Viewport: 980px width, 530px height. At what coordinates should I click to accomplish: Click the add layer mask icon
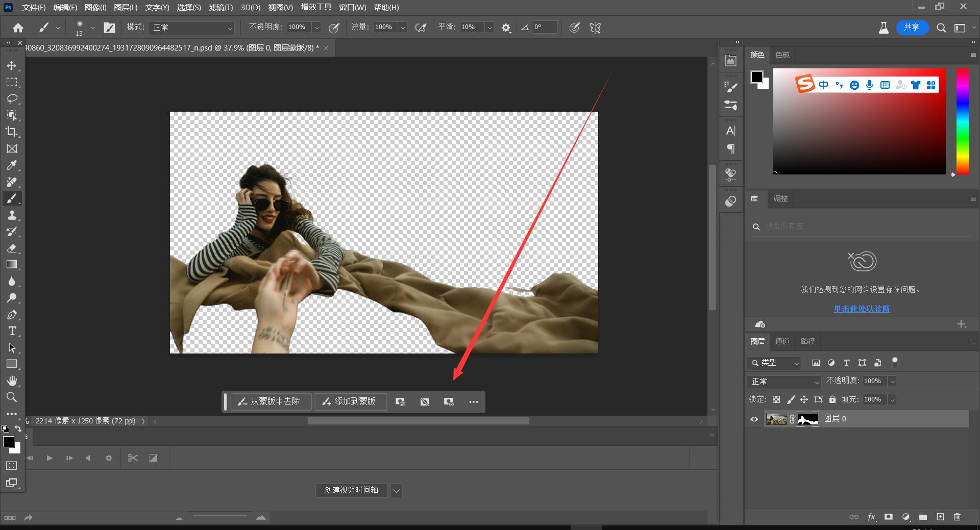889,517
